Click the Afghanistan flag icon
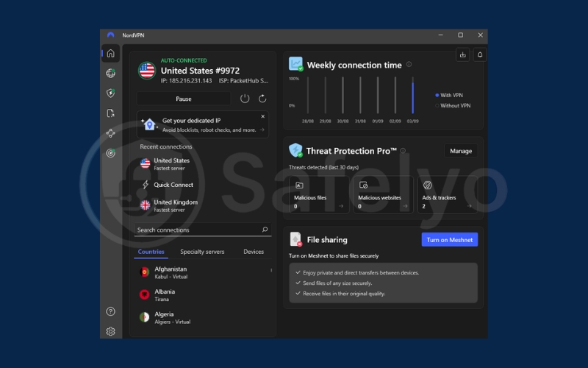 click(144, 272)
